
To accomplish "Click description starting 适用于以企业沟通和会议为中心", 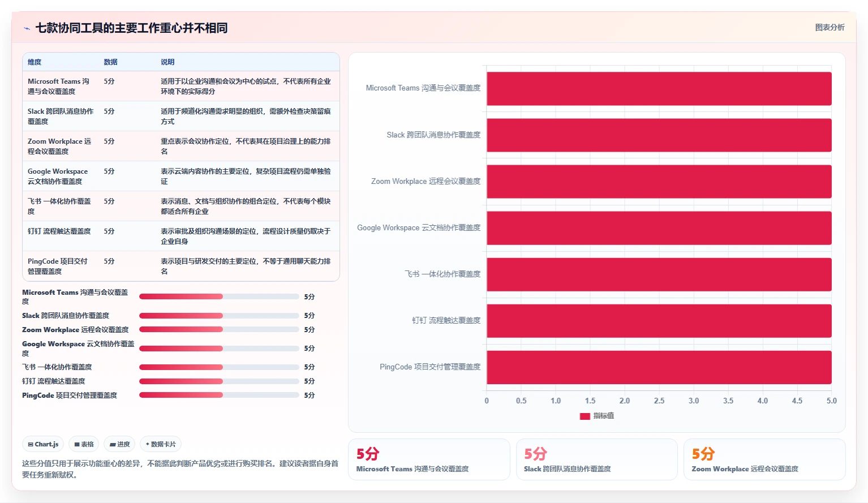I will click(246, 86).
